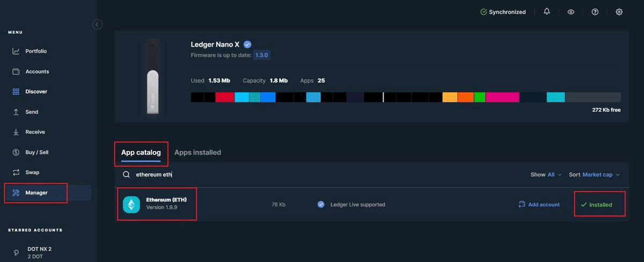Click the Installed status label
Screen dimensions: 644x262
pos(596,205)
